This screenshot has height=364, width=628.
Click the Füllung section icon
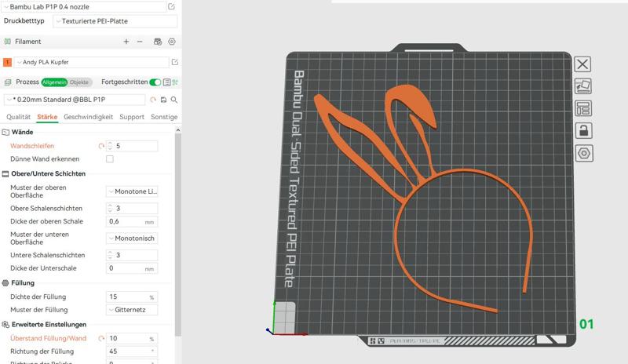5,283
